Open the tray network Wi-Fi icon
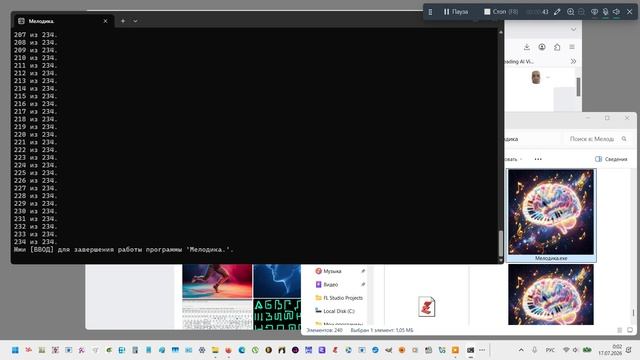This screenshot has width=640, height=360. (566, 350)
